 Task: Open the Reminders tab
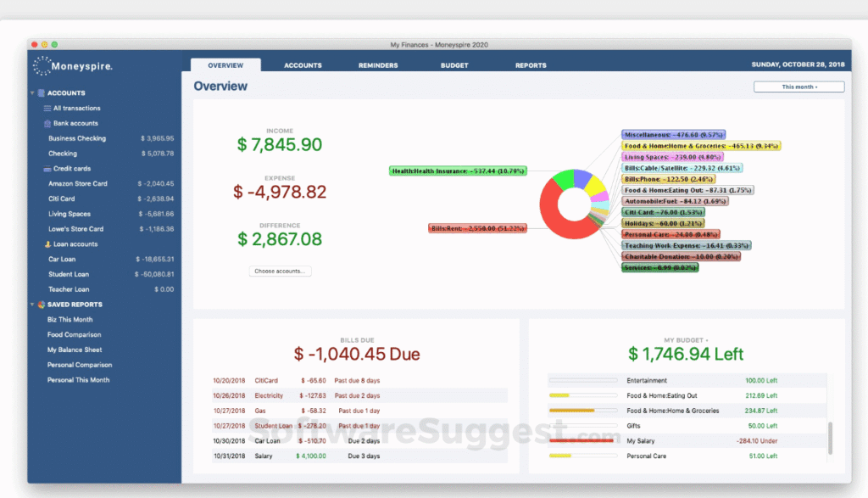tap(378, 65)
